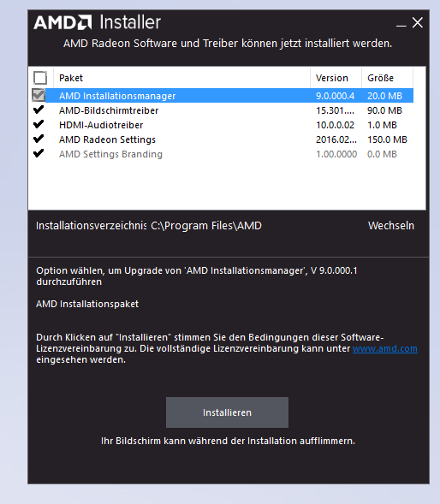Click Wechseln to change install directory
The image size is (440, 504).
[391, 226]
